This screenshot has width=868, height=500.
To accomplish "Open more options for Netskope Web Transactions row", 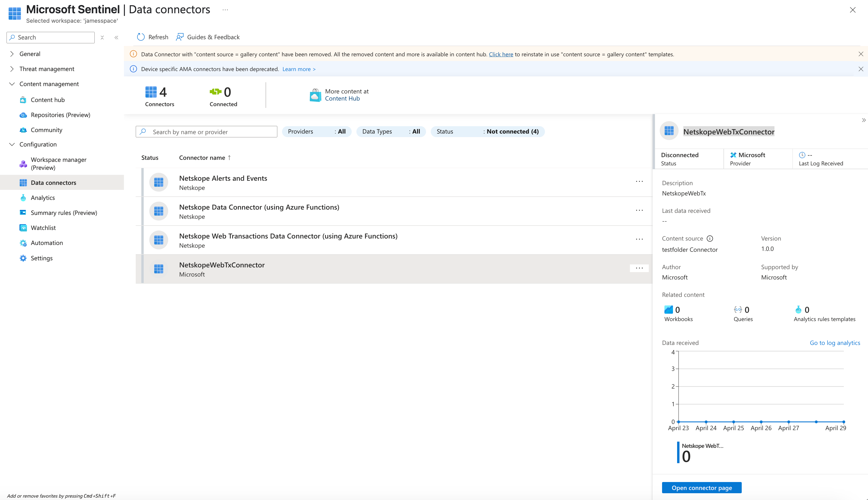I will 639,239.
